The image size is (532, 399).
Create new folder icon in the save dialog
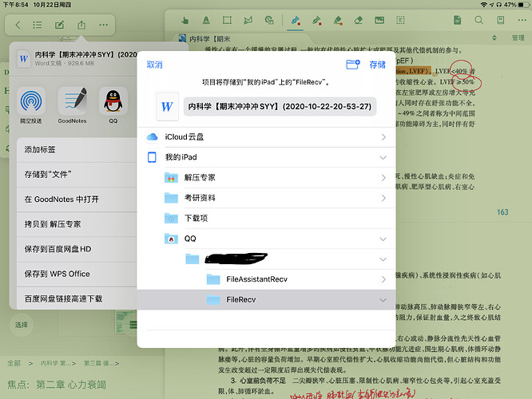tap(353, 64)
